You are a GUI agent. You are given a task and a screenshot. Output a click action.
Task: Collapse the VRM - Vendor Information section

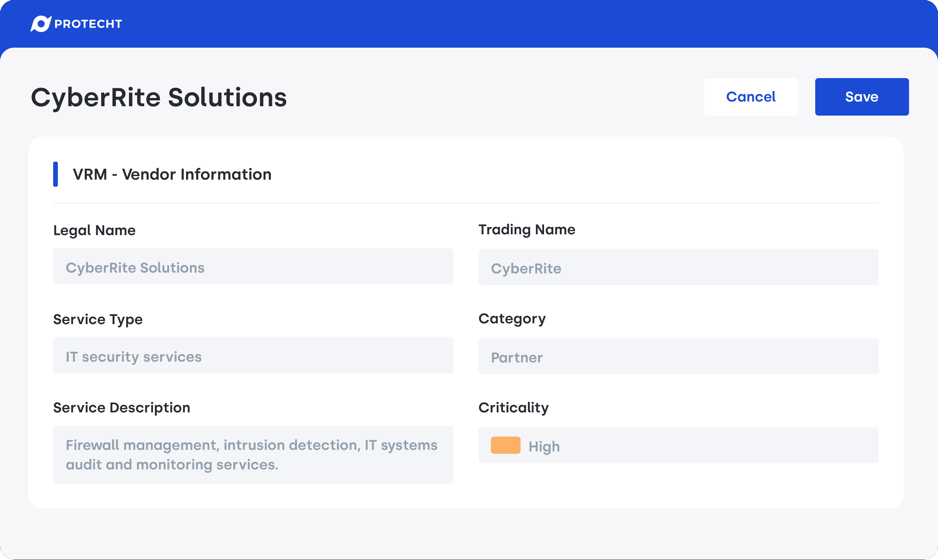(171, 174)
